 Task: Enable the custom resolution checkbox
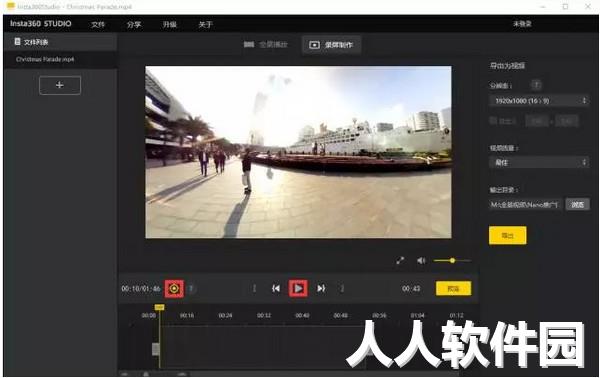[493, 121]
